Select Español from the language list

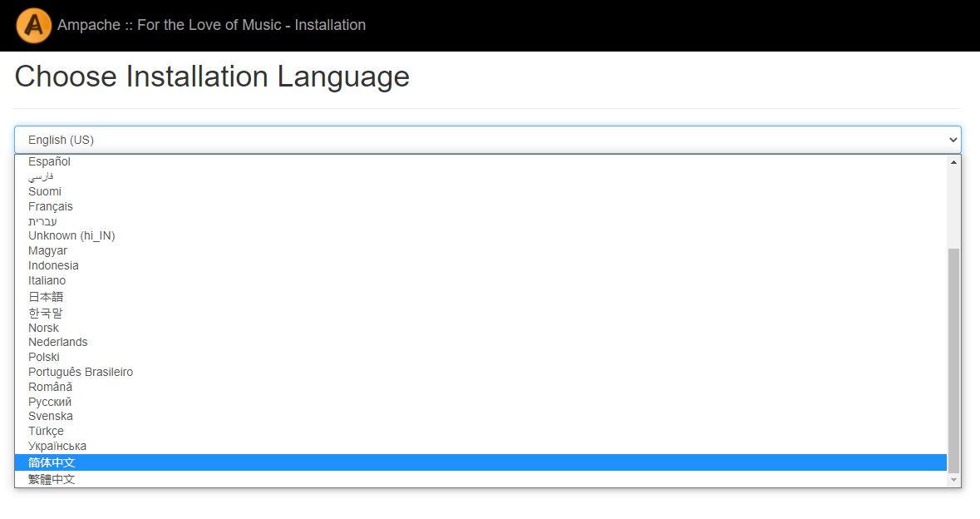tap(480, 161)
